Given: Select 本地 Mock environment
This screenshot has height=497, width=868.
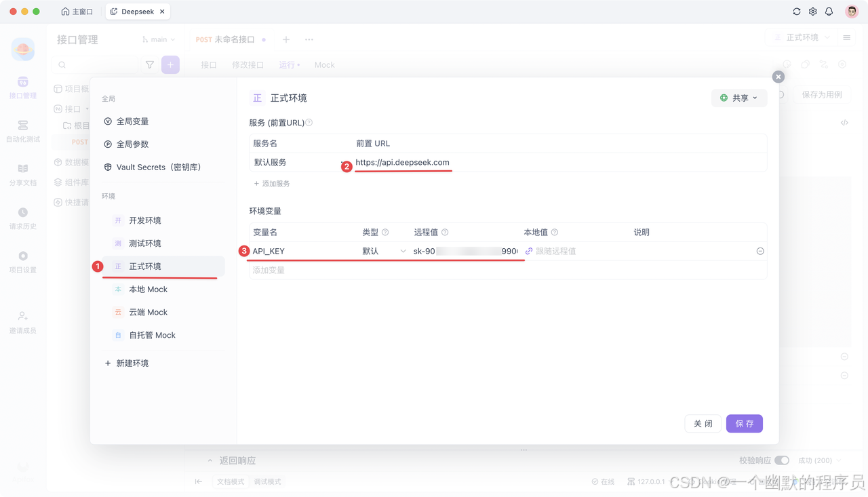Looking at the screenshot, I should coord(163,290).
